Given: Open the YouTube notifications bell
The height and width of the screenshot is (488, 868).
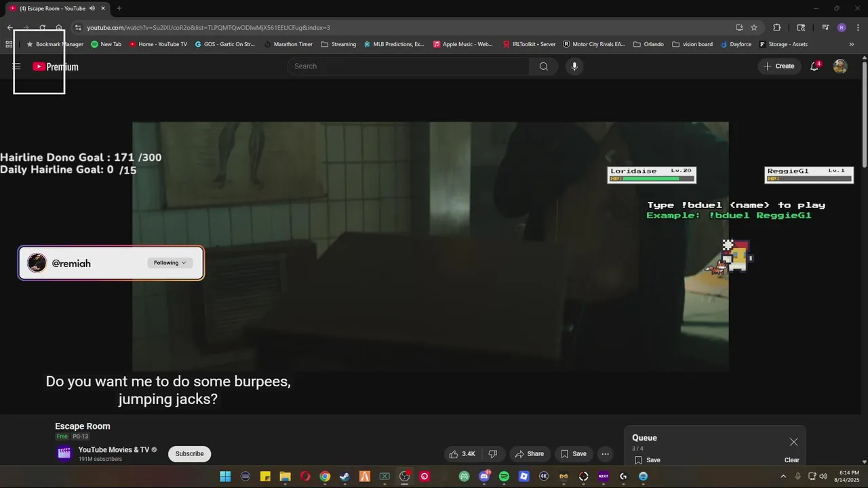Looking at the screenshot, I should tap(814, 66).
